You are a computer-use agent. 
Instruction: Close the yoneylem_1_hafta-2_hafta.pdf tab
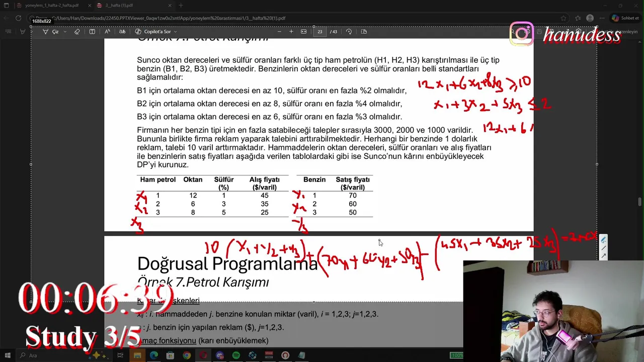tap(89, 6)
